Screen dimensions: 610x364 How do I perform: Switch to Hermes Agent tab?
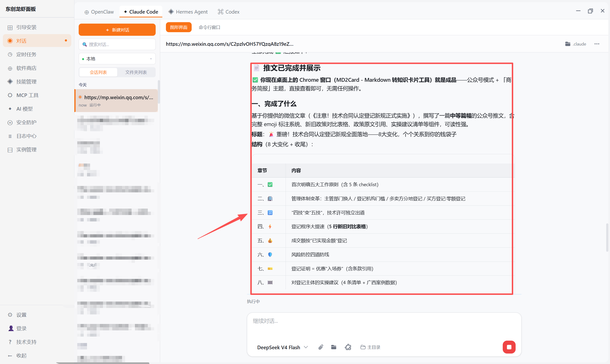[x=188, y=12]
